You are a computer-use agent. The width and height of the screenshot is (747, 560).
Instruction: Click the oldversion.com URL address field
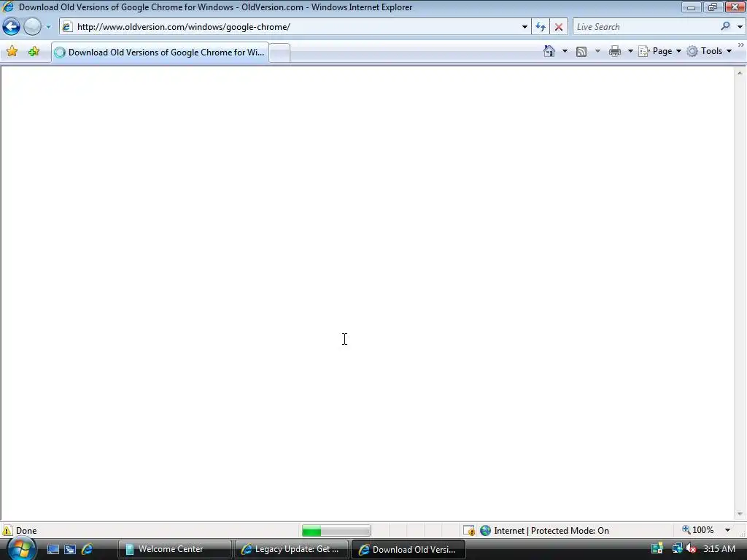[x=296, y=27]
